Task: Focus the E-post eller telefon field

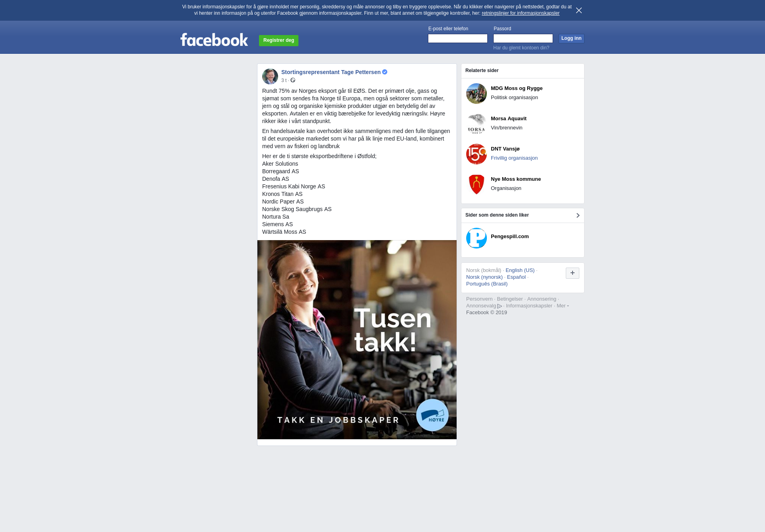Action: coord(458,39)
